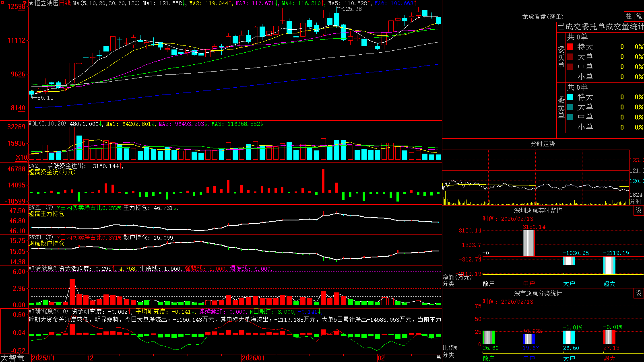Select the 笔 tick view button
Screen dimensions: 644x362
(639, 16)
